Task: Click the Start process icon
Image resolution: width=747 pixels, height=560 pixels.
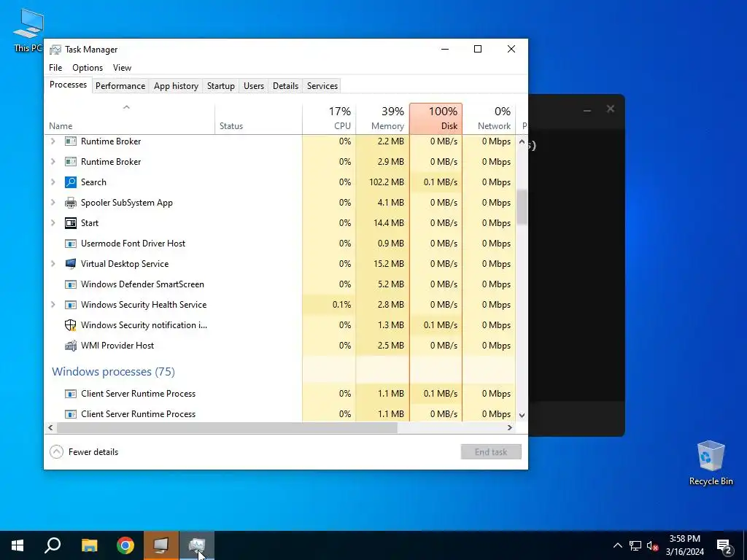Action: [x=71, y=223]
